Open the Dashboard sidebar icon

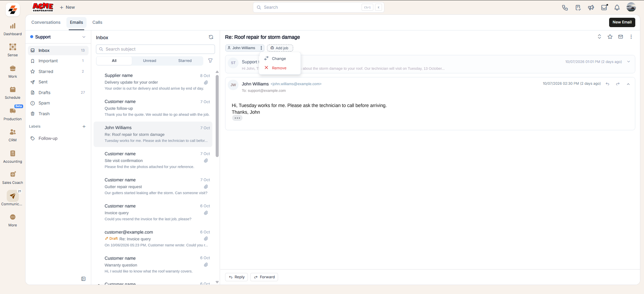click(13, 29)
